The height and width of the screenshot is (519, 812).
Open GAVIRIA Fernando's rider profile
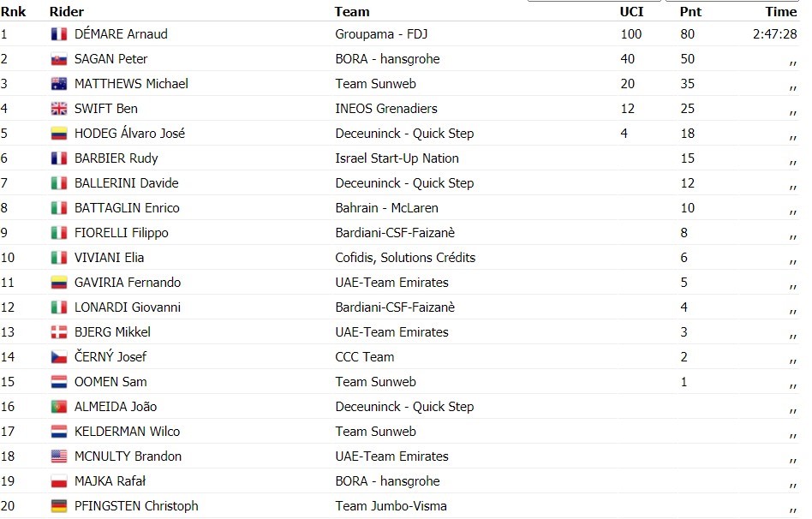click(x=128, y=283)
